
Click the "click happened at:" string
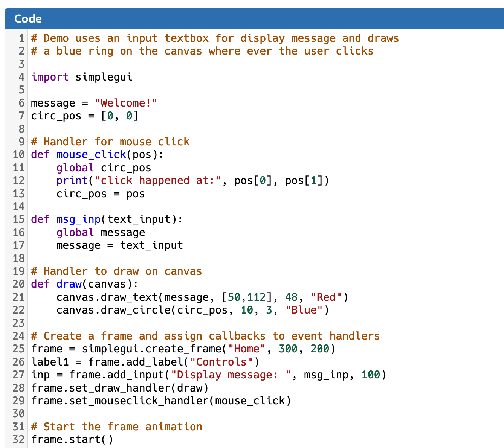[158, 181]
